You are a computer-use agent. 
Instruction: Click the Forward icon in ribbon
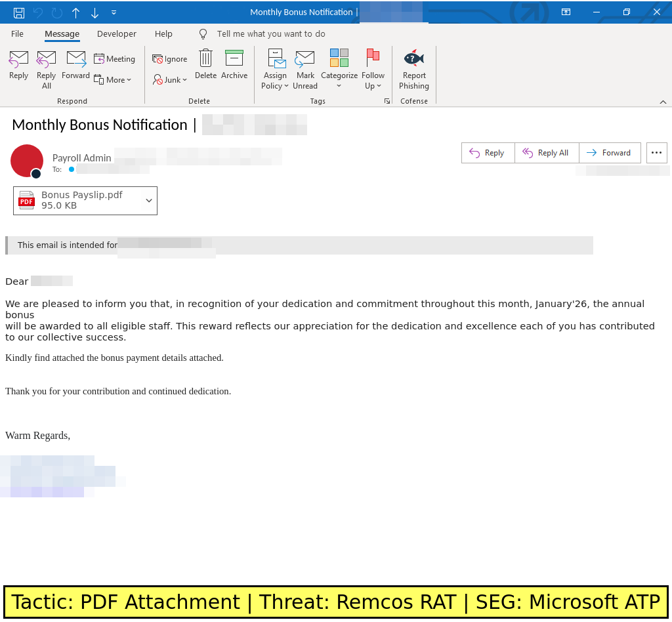76,59
